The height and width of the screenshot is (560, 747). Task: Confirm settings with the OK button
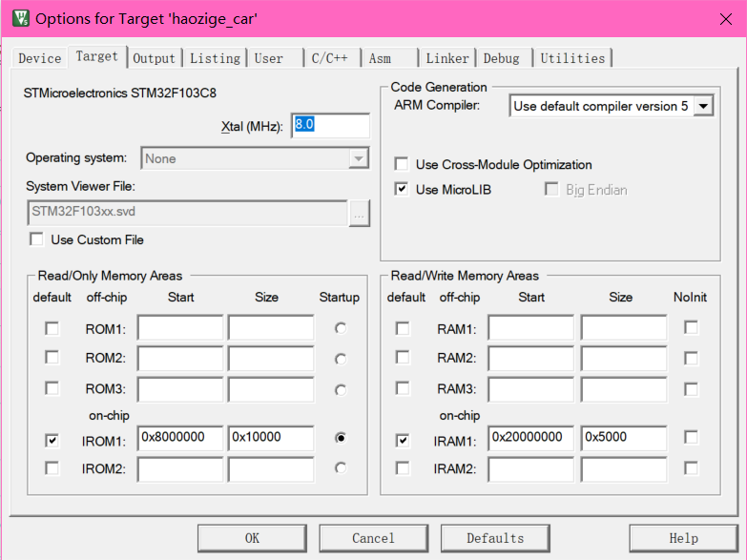[x=252, y=538]
